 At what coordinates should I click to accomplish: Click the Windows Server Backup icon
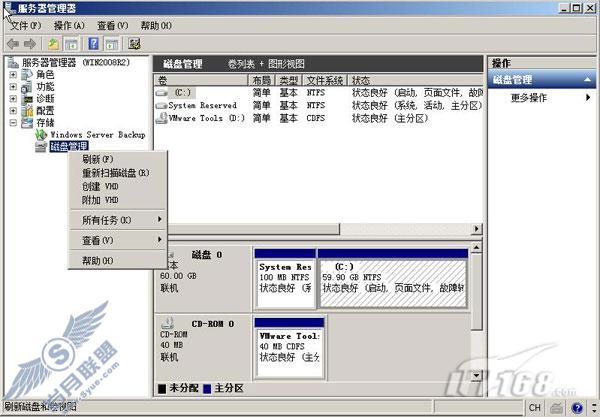(41, 135)
